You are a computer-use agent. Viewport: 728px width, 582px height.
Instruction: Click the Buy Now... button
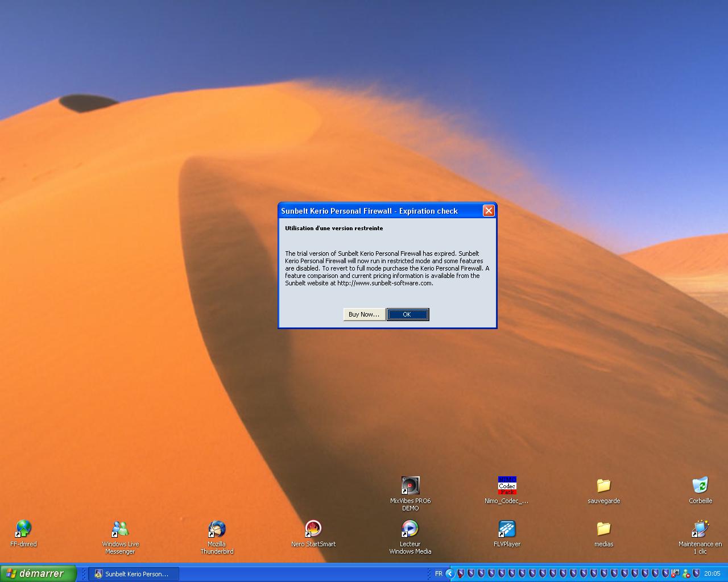tap(364, 314)
